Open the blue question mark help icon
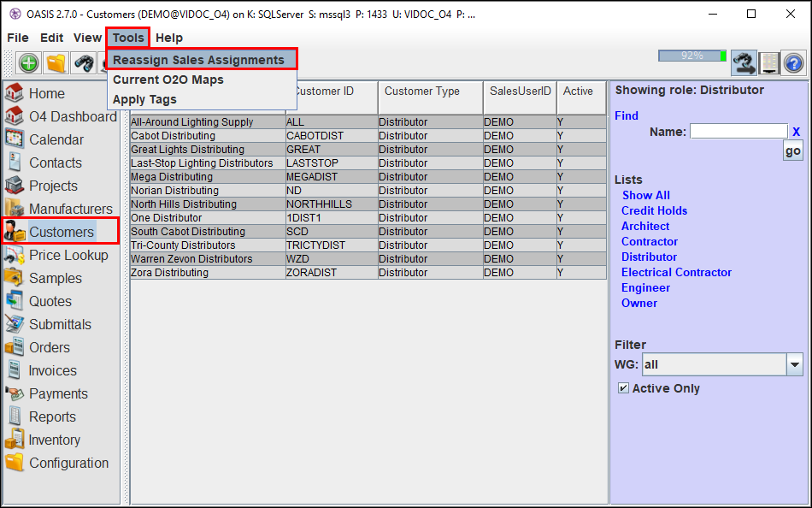The image size is (812, 508). [x=793, y=63]
